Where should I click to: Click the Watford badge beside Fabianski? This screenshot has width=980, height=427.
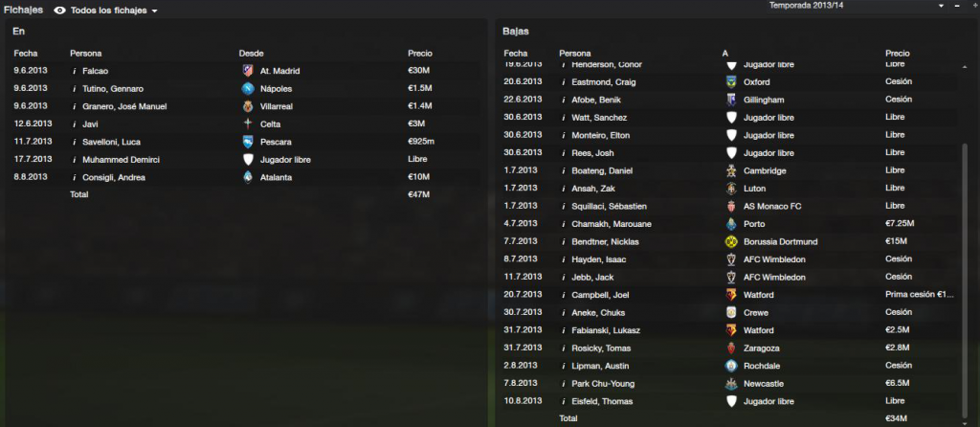point(730,330)
